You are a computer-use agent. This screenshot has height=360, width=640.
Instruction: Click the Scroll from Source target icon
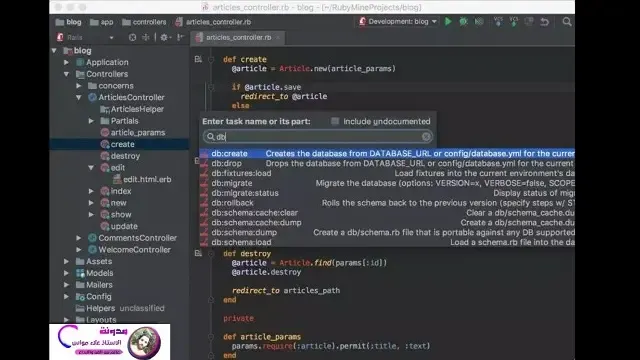coord(132,38)
